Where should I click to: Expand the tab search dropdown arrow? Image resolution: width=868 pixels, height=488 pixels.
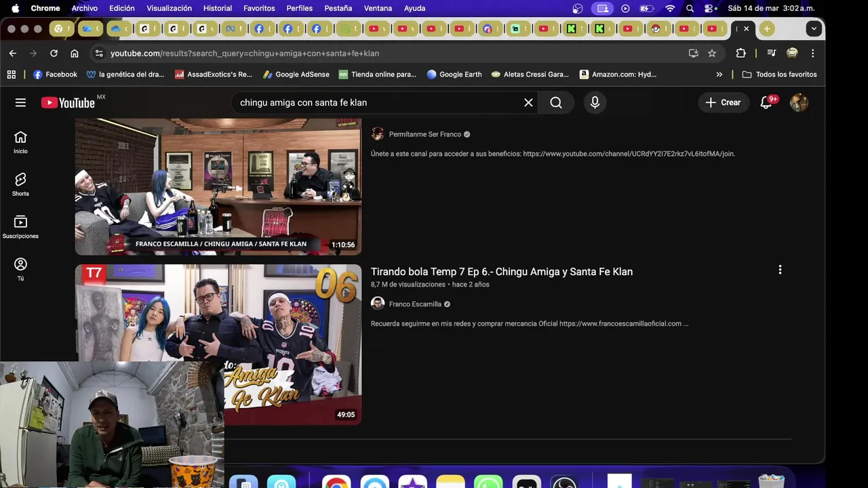[x=814, y=28]
